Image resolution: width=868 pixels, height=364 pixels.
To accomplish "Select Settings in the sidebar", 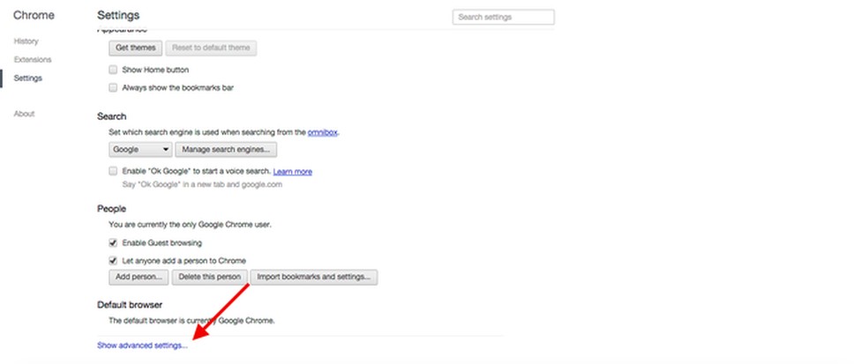I will [x=28, y=78].
